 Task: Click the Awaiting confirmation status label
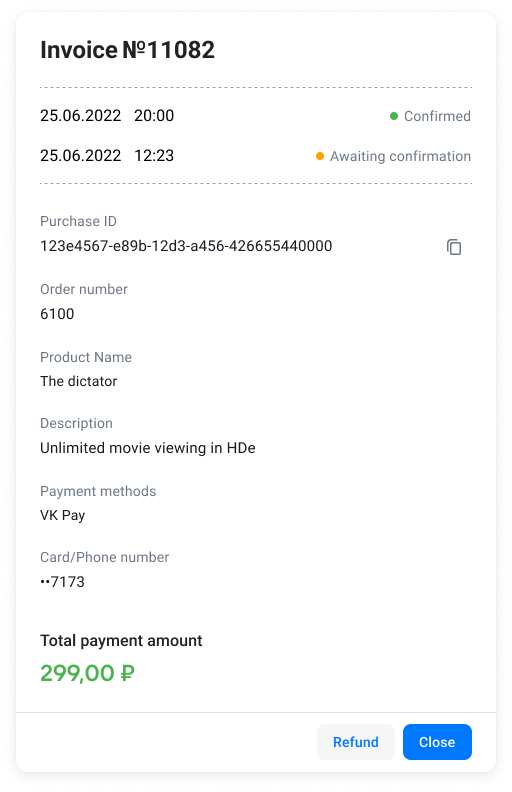click(x=400, y=156)
